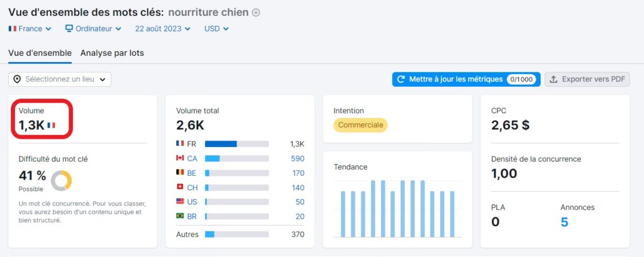This screenshot has height=257, width=644.
Task: Expand the Sélectionnez un lieu selector
Action: [60, 79]
